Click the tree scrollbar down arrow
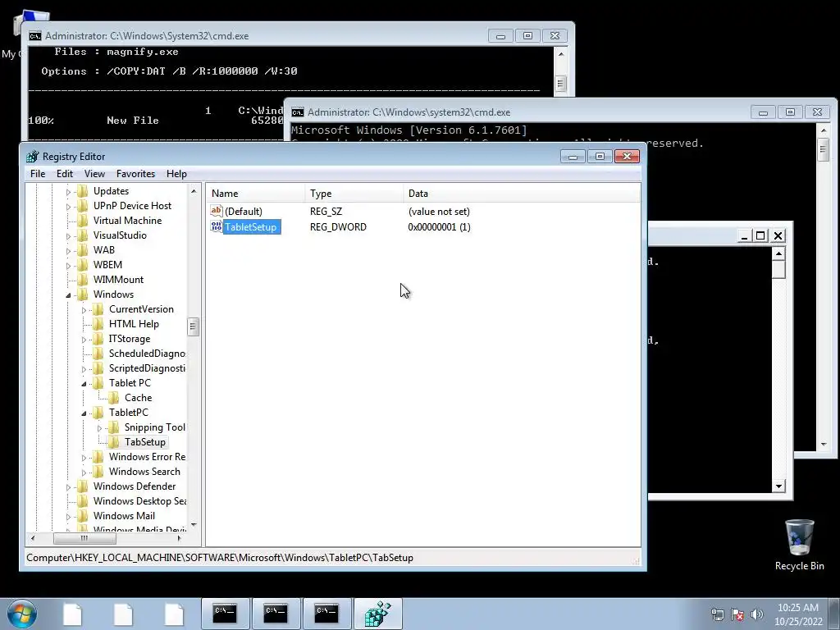The width and height of the screenshot is (840, 630). click(x=194, y=524)
